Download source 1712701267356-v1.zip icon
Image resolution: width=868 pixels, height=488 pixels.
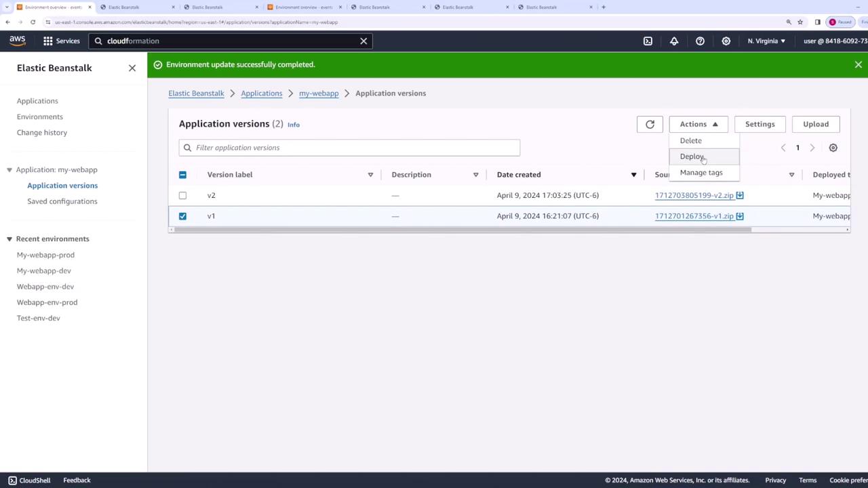click(x=740, y=216)
